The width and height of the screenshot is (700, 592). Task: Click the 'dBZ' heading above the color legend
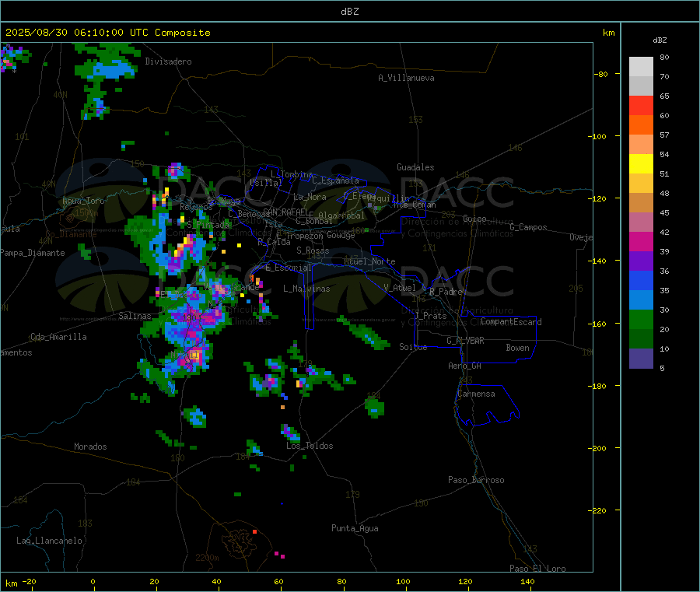coord(660,40)
